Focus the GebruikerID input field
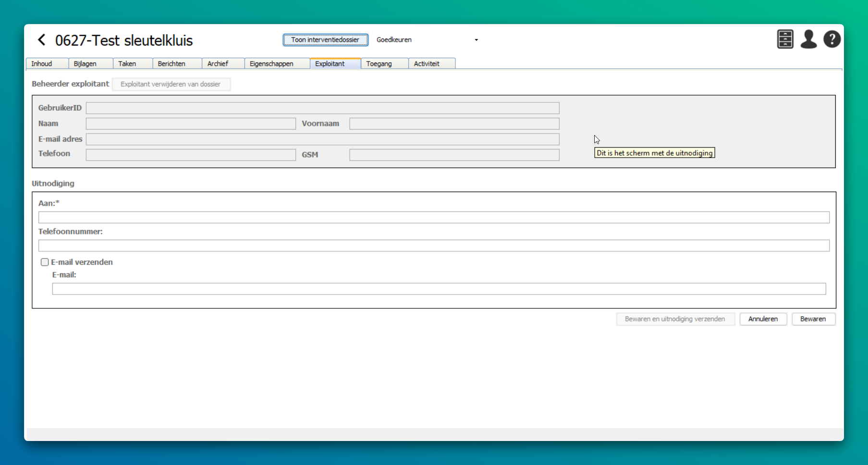868x465 pixels. click(323, 108)
